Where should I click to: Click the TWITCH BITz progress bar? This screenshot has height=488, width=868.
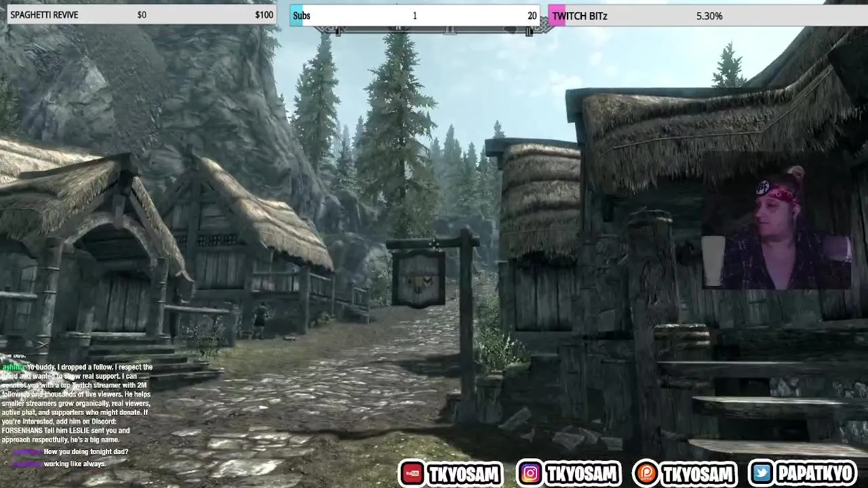pyautogui.click(x=708, y=16)
